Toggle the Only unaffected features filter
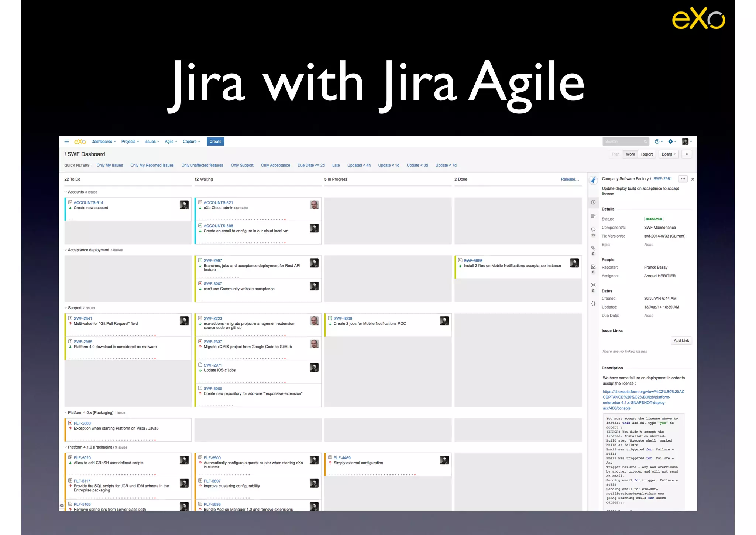 (202, 165)
